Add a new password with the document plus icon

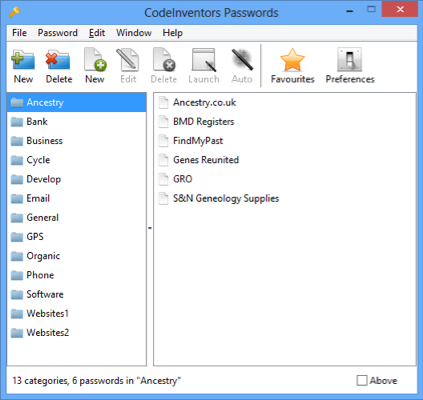95,60
